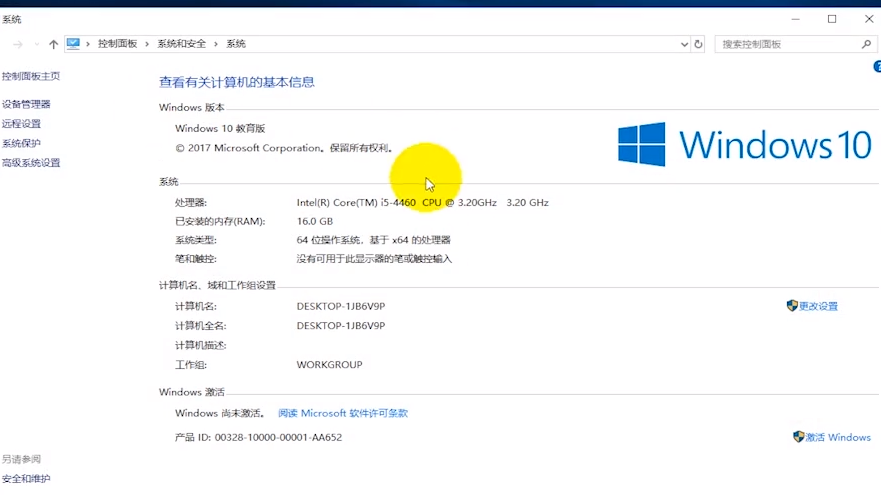Select the WORKGROUP value
881x495 pixels.
(x=329, y=365)
